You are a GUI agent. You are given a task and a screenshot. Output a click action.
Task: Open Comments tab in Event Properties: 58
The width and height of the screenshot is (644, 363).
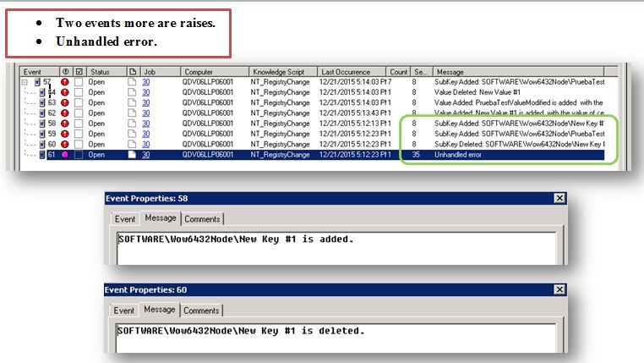pyautogui.click(x=202, y=219)
